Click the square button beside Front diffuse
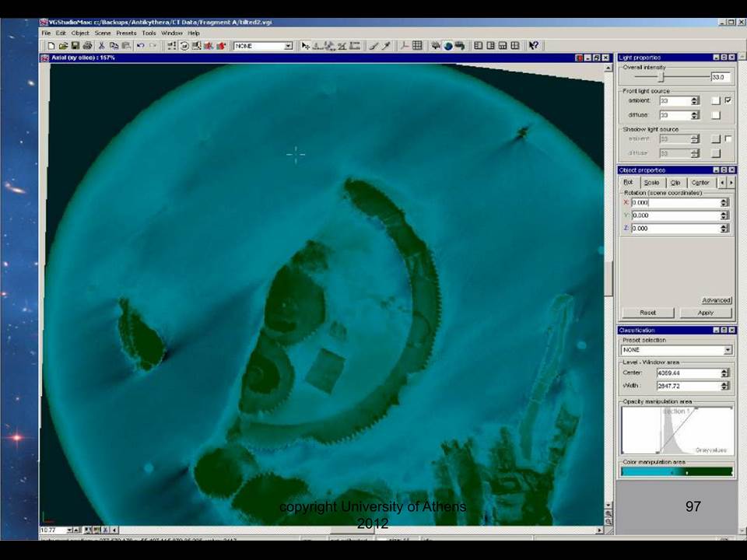Screen dimensions: 747x560 (716, 115)
